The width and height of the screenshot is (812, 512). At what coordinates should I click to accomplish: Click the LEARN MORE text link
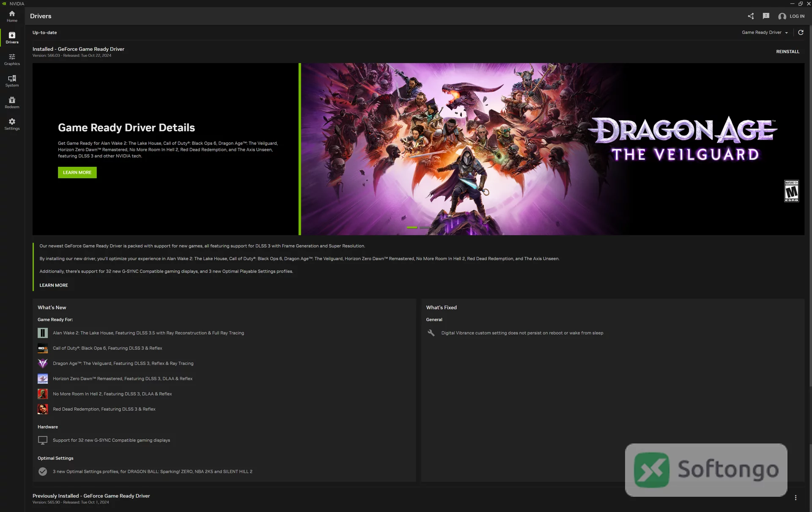[54, 285]
